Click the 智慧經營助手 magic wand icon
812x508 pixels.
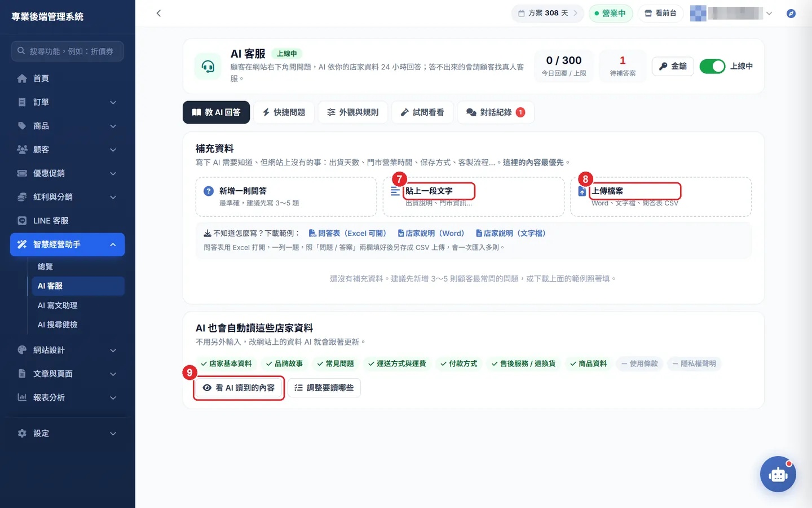tap(22, 244)
